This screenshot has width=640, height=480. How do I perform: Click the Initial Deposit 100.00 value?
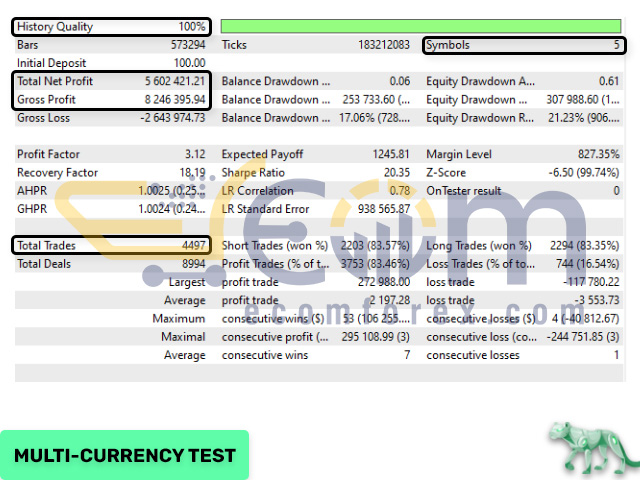point(189,63)
